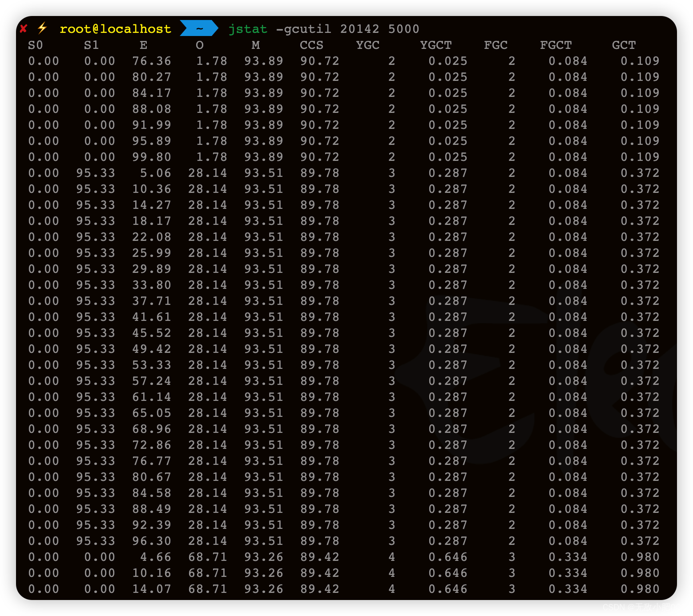Click the YGC column header

coord(368,45)
